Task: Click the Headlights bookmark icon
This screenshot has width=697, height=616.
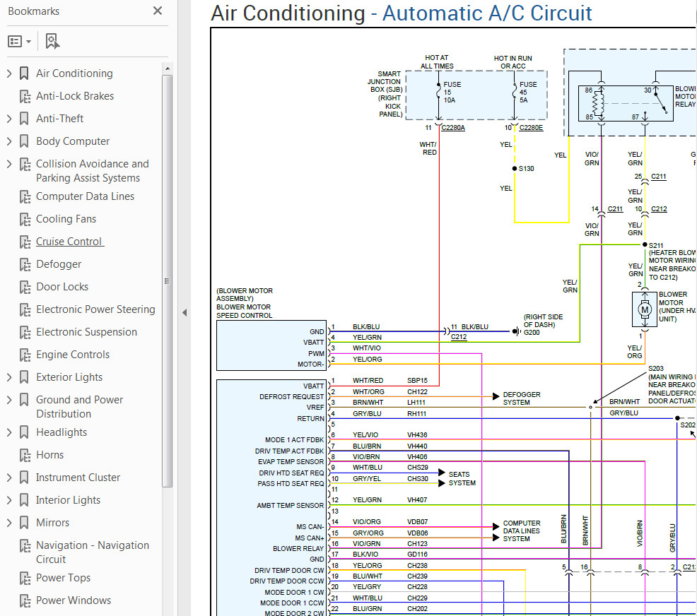Action: click(25, 432)
